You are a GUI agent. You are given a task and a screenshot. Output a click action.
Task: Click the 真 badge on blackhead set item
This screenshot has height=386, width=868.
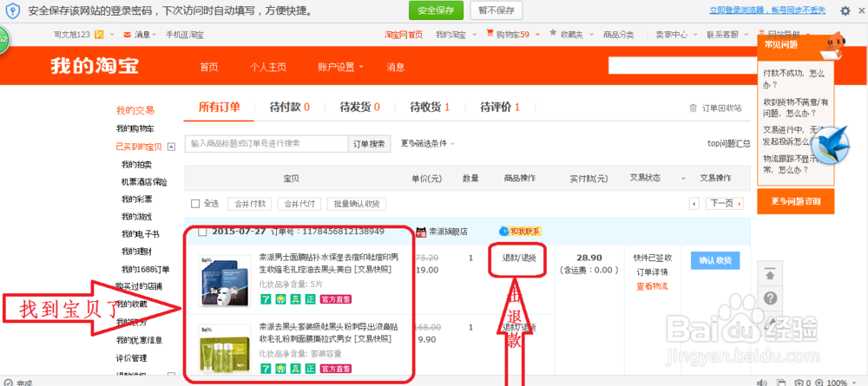pos(296,369)
